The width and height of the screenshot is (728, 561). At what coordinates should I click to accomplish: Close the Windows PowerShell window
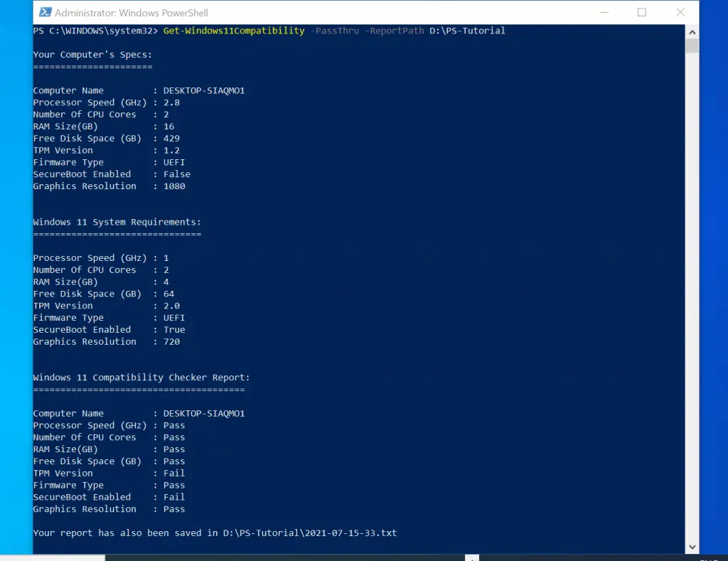(680, 13)
